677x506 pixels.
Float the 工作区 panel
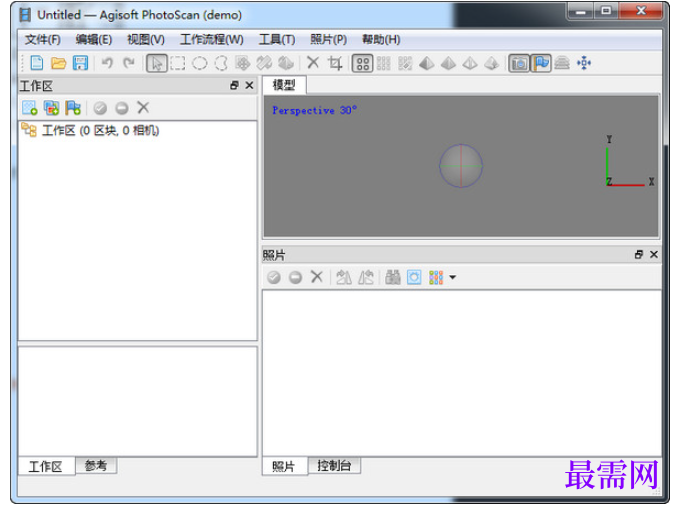(x=234, y=85)
